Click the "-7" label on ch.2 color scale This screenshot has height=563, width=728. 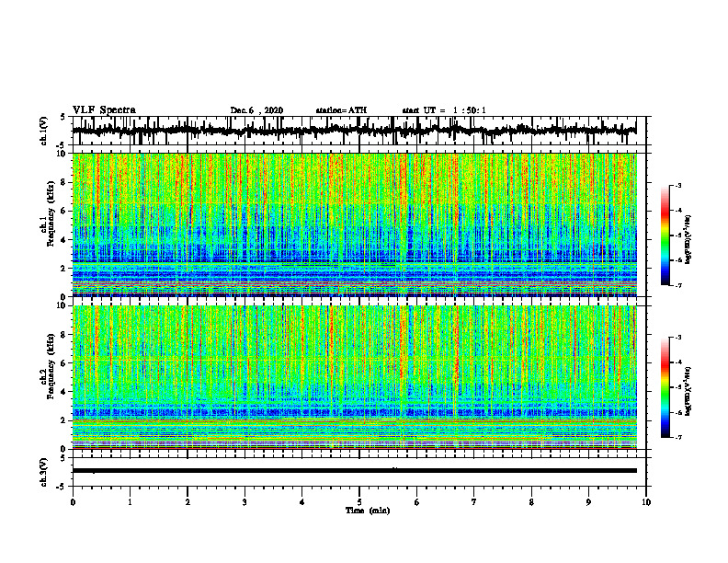click(678, 438)
